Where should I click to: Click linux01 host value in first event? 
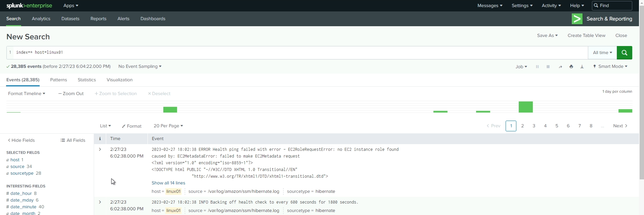click(x=173, y=191)
